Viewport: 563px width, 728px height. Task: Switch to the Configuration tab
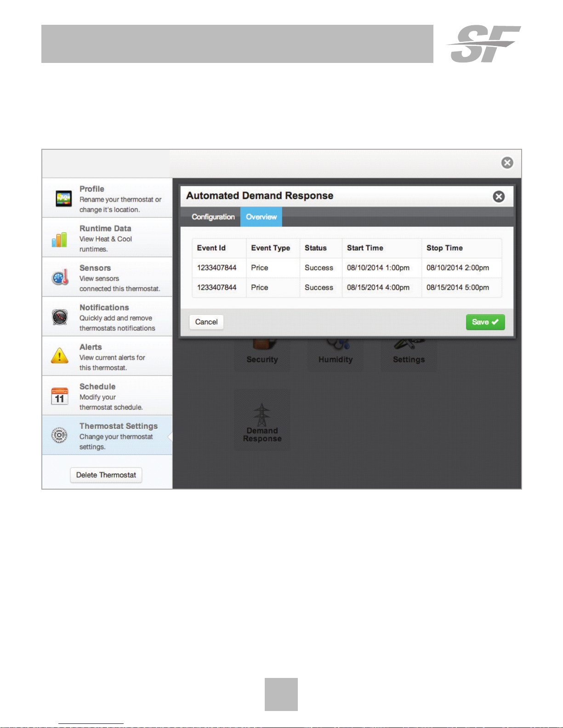[213, 217]
